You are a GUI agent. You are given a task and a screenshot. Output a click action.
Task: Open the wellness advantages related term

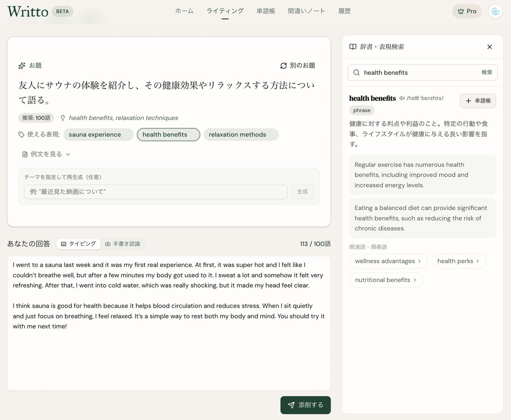click(x=388, y=261)
